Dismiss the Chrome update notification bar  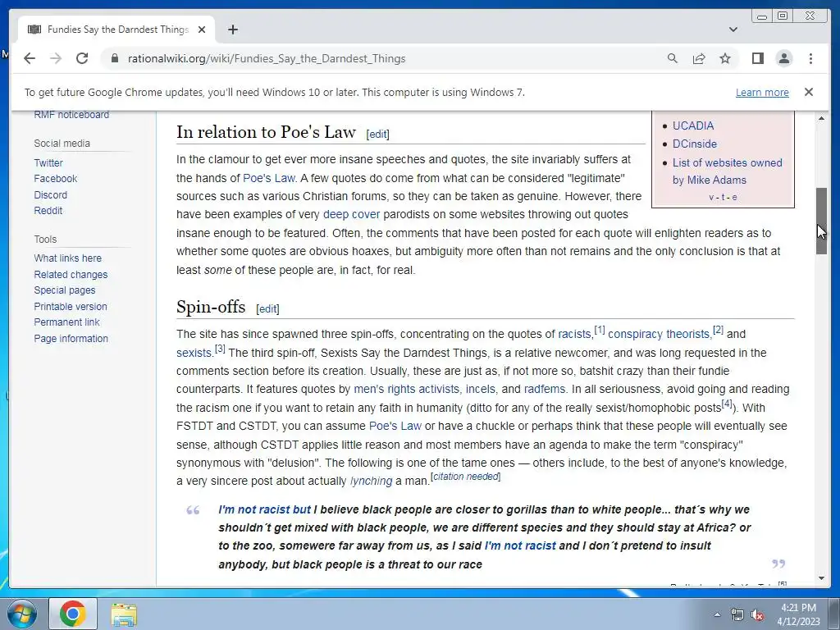pyautogui.click(x=808, y=92)
